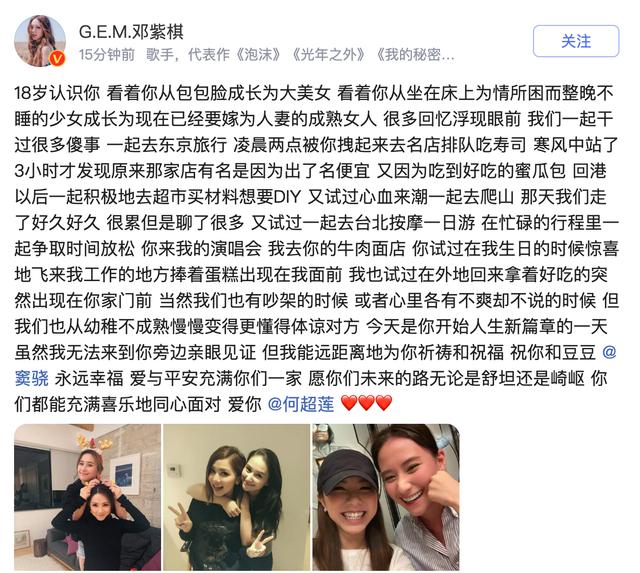Click 《泡沫》 in the profile description
This screenshot has height=573, width=640.
click(258, 55)
